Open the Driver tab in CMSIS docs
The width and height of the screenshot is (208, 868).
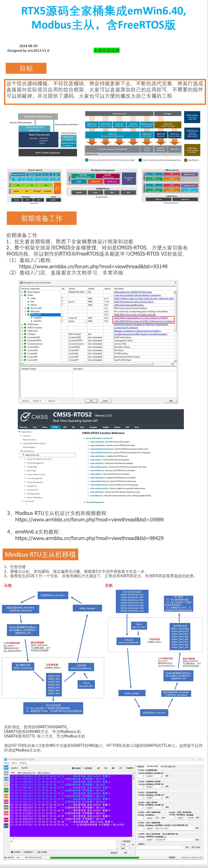pos(45,427)
